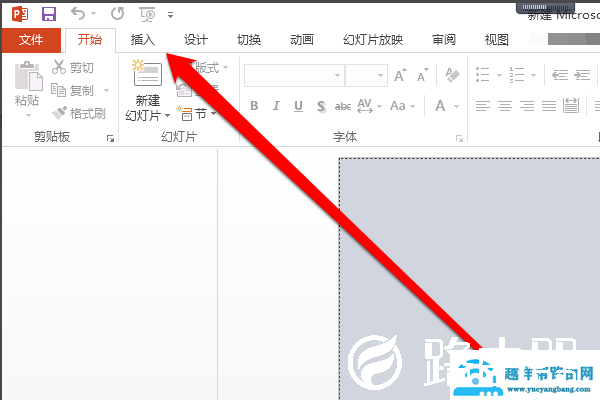The width and height of the screenshot is (600, 400).
Task: Toggle underline formatting
Action: point(298,106)
